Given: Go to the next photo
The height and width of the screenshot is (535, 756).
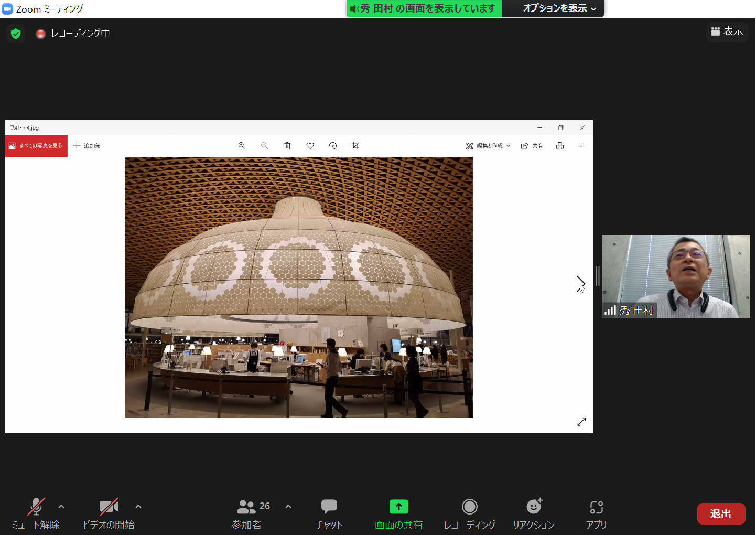Looking at the screenshot, I should coord(580,284).
